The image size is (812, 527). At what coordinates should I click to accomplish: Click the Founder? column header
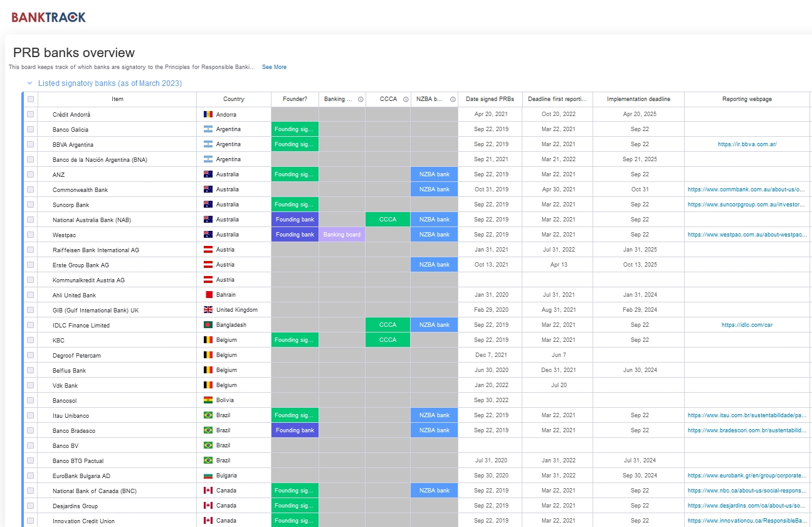(295, 99)
